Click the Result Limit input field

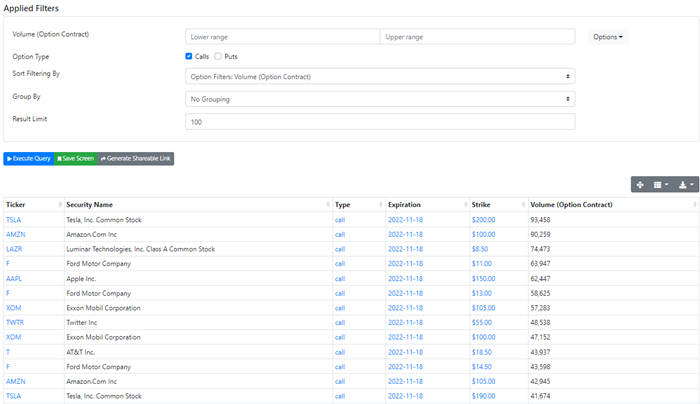(380, 121)
